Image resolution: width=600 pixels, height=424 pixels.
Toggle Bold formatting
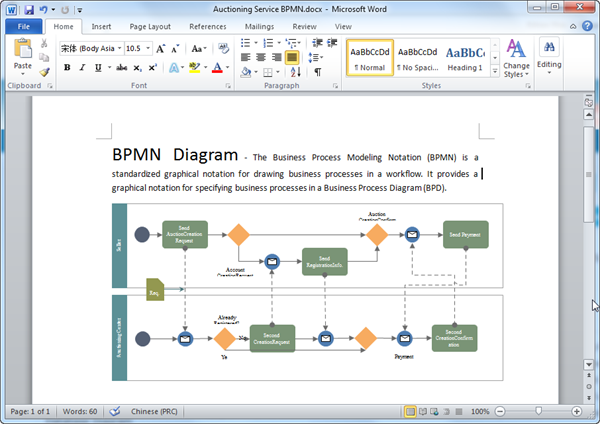[x=67, y=68]
